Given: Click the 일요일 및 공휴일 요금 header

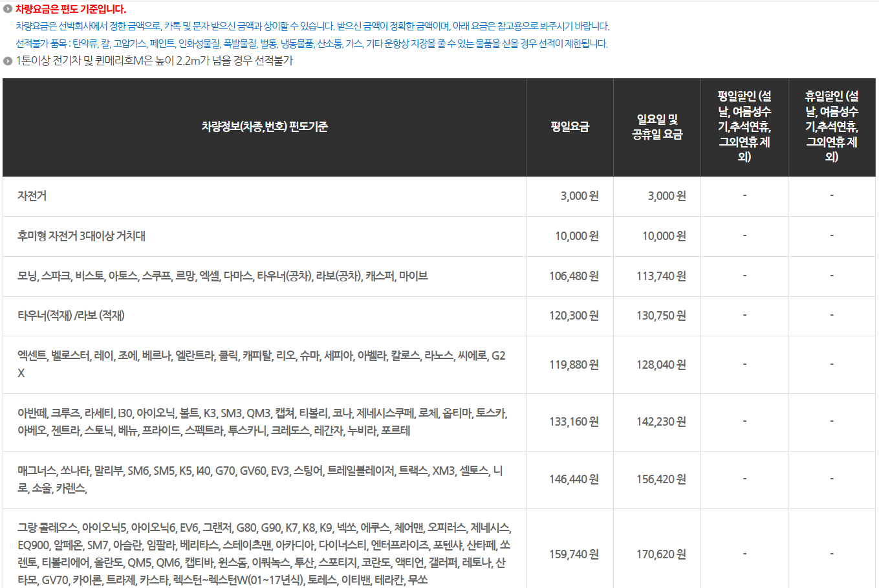Looking at the screenshot, I should 657,127.
